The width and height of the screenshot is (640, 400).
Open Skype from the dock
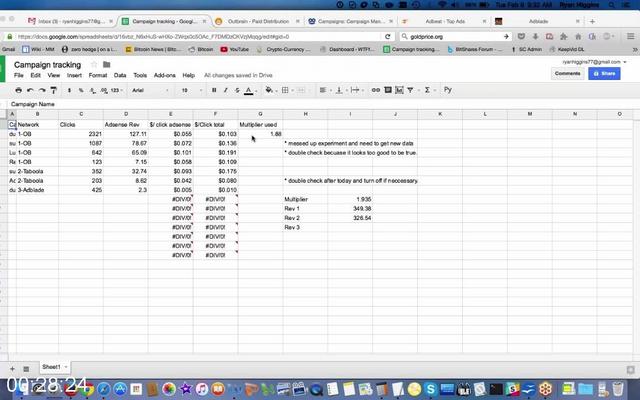coord(431,389)
